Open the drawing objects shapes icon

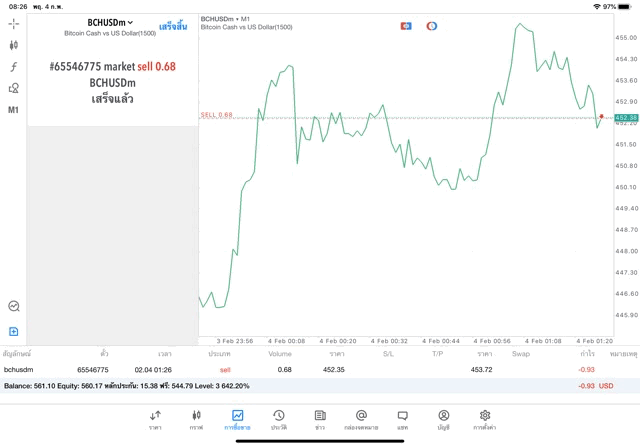[x=13, y=88]
